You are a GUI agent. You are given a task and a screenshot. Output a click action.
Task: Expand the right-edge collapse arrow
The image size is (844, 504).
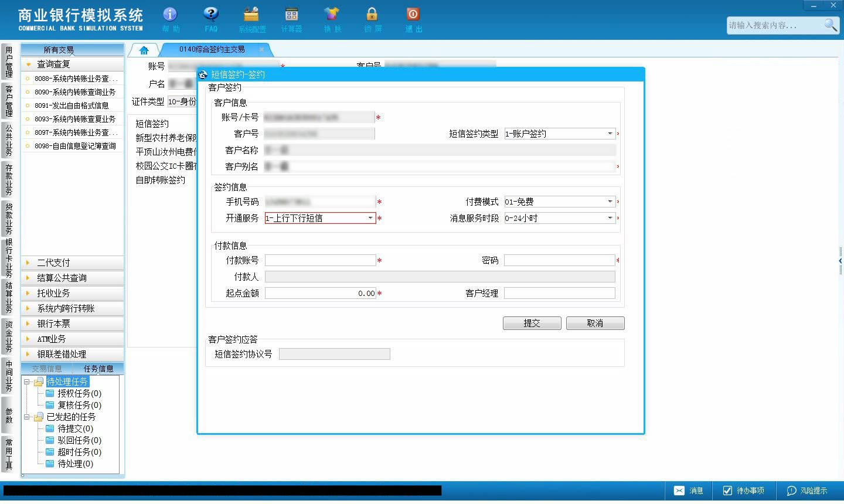tap(840, 261)
